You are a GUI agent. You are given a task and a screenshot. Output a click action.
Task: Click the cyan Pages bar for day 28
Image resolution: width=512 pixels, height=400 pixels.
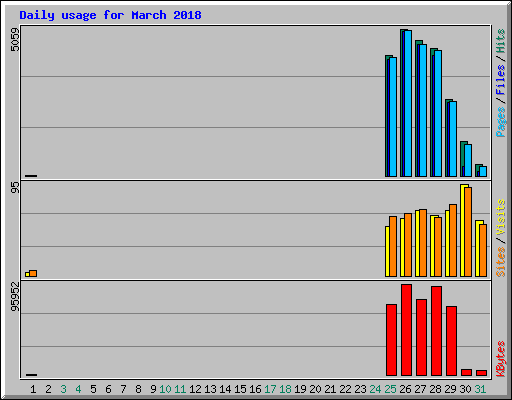[438, 114]
